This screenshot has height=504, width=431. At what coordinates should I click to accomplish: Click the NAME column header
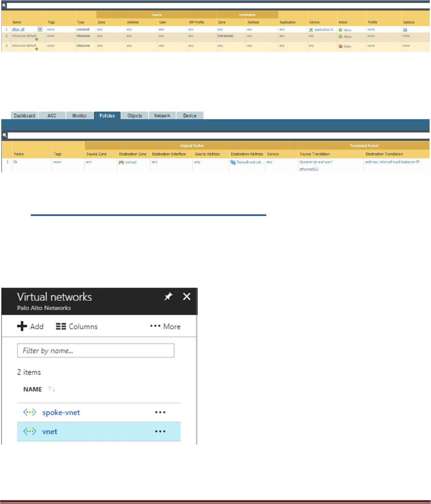pos(32,389)
